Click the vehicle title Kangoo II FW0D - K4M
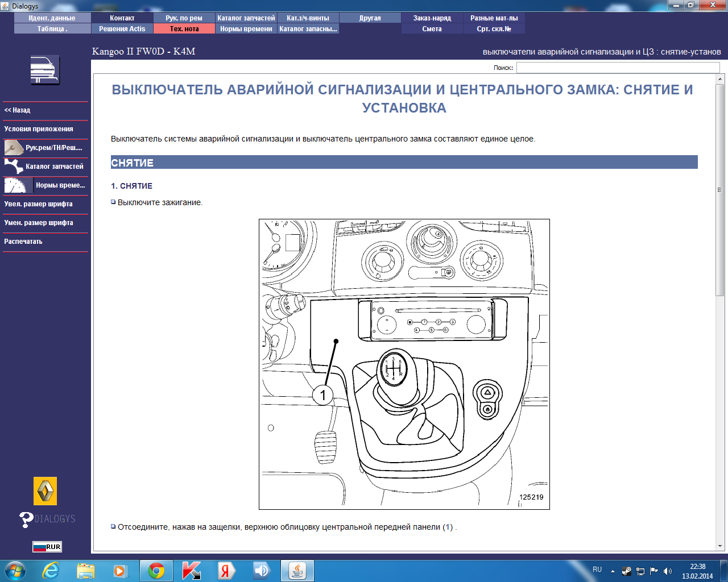Image resolution: width=728 pixels, height=582 pixels. click(x=144, y=51)
